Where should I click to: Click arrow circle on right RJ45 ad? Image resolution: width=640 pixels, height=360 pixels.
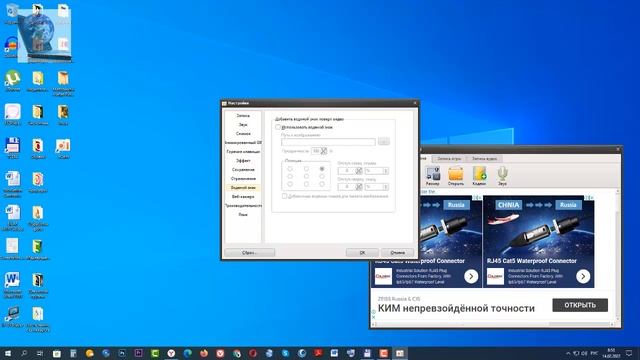click(583, 276)
